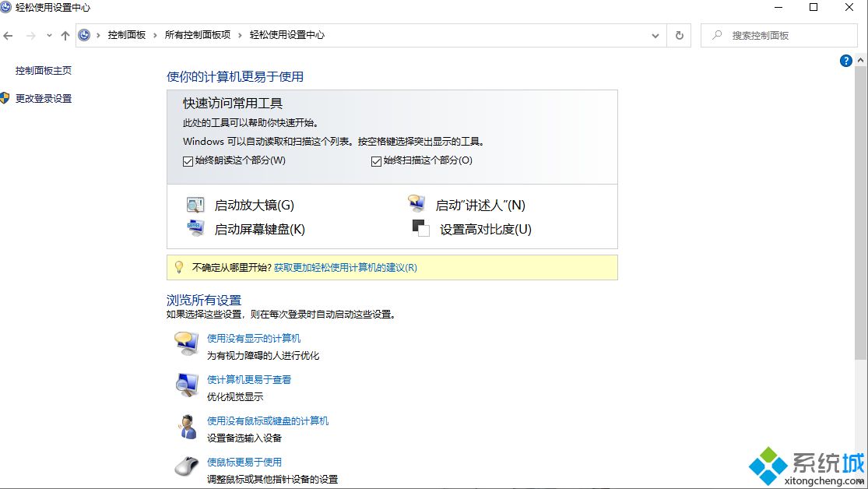Open Narrator via the 启动"讲述人" icon
The height and width of the screenshot is (489, 868).
tap(415, 203)
